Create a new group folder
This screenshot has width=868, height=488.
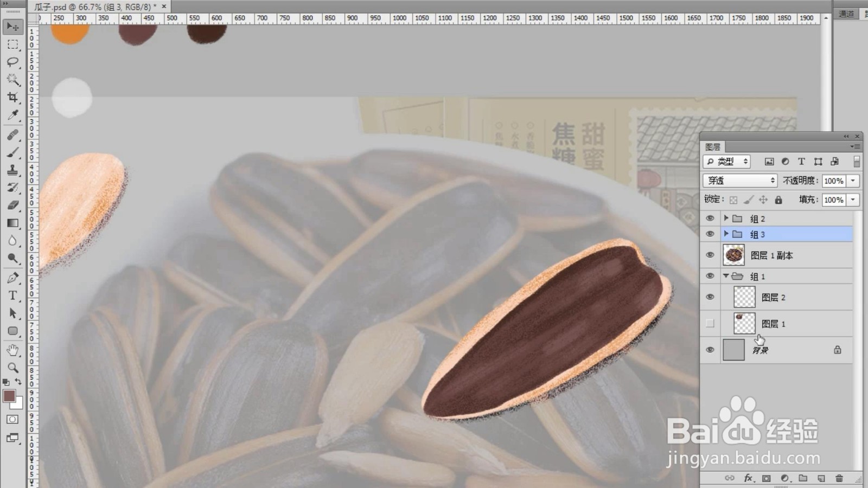[x=803, y=478]
